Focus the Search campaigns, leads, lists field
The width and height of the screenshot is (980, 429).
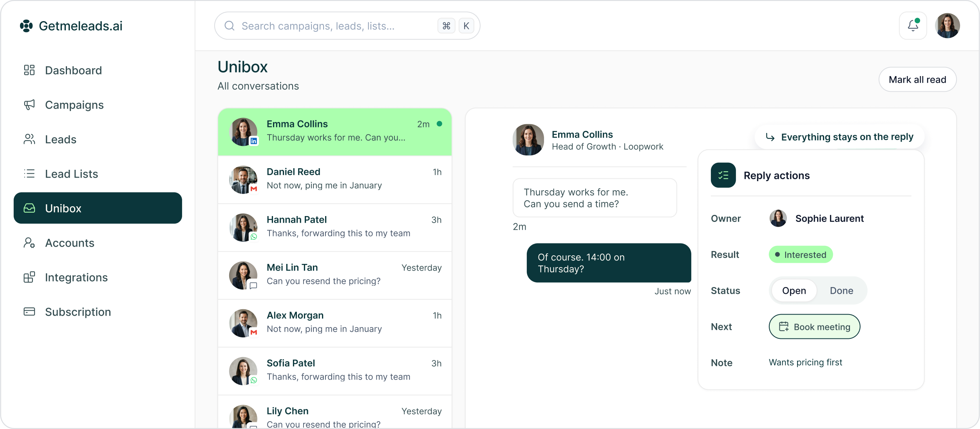[347, 26]
